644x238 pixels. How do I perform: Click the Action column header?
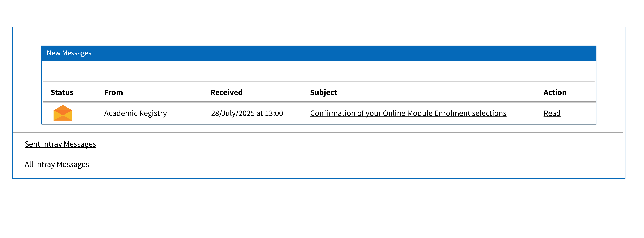pos(555,93)
